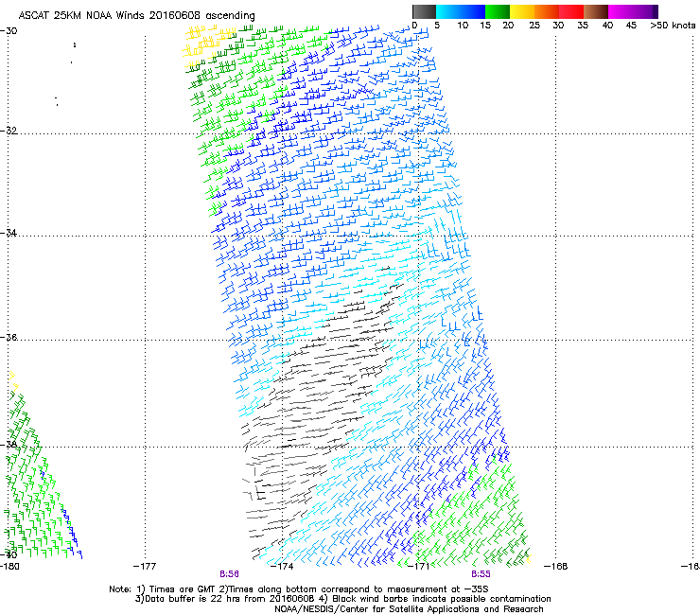Click the '-32' latitude axis label
This screenshot has width=700, height=615.
point(9,131)
